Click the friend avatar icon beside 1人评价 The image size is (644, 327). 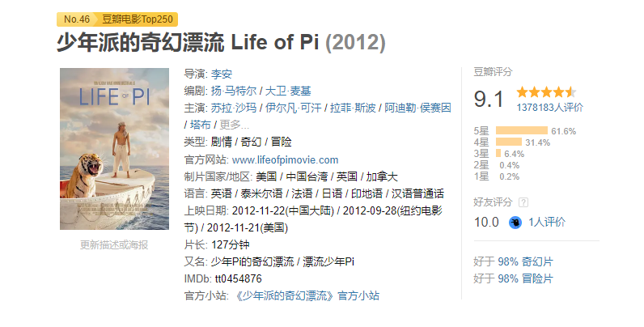(x=515, y=223)
